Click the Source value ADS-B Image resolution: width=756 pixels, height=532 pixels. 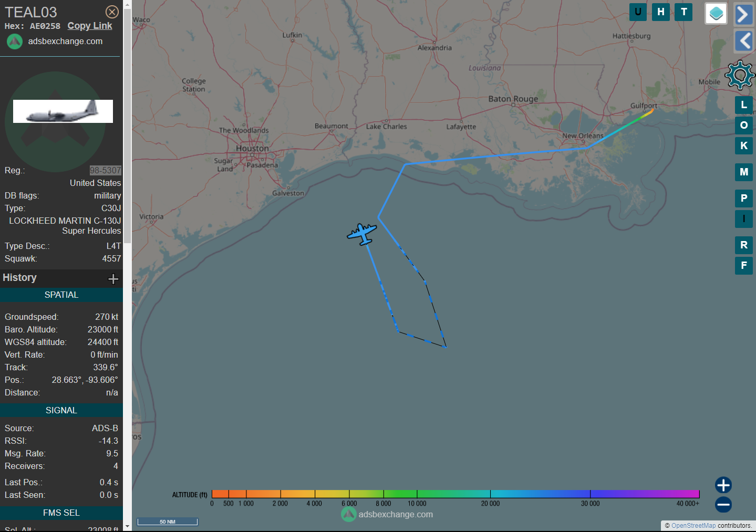pos(105,429)
